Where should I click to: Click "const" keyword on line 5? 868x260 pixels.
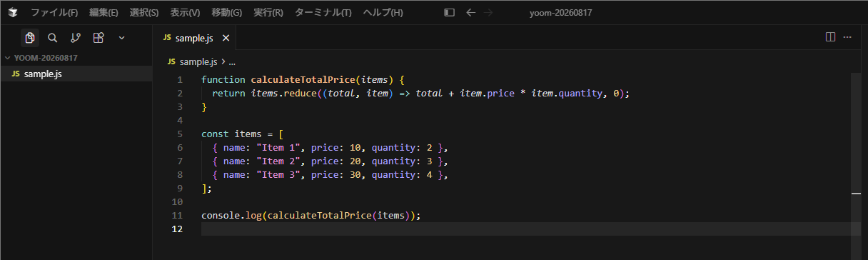coord(215,134)
